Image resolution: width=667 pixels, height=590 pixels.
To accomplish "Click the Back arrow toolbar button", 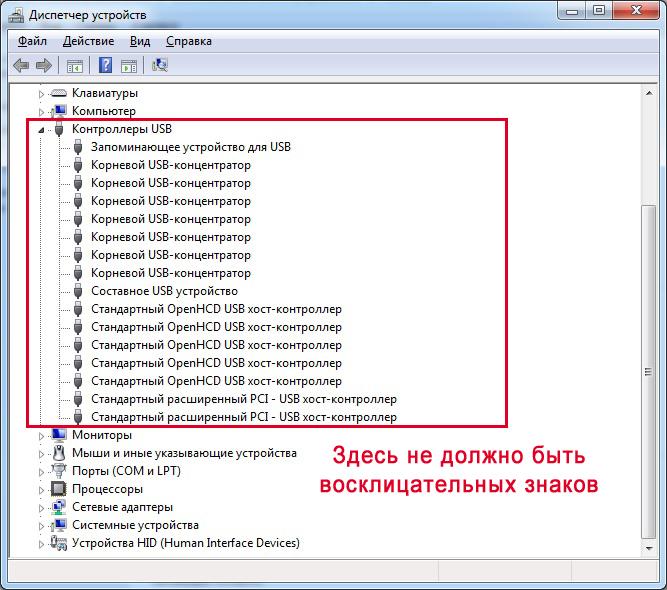I will [21, 66].
